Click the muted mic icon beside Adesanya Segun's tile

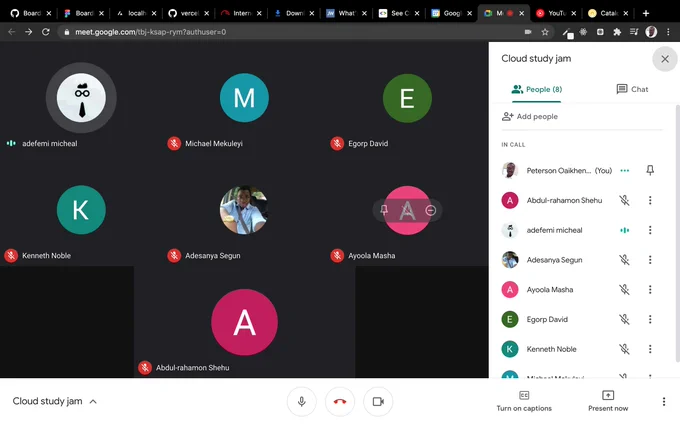tap(174, 255)
